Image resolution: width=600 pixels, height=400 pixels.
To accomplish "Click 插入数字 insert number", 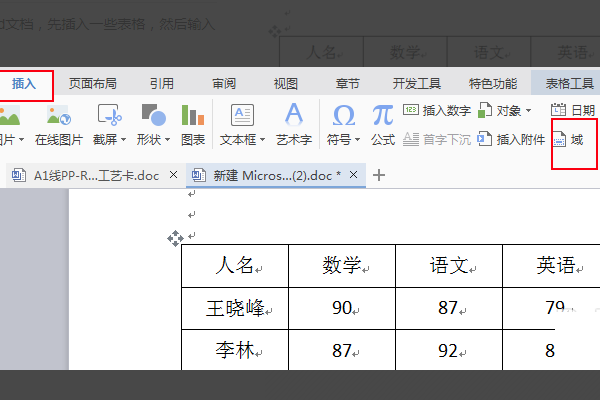I will point(437,111).
